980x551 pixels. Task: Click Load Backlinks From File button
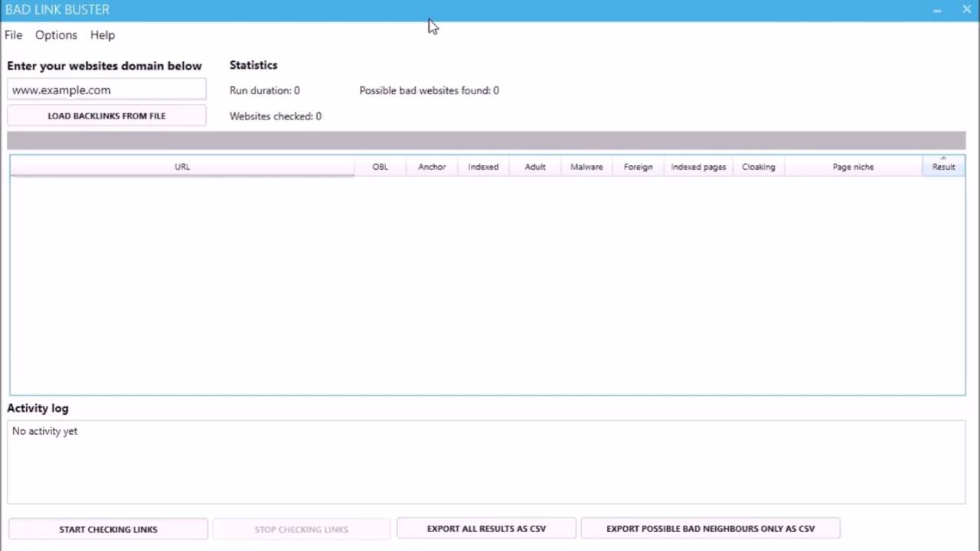106,116
